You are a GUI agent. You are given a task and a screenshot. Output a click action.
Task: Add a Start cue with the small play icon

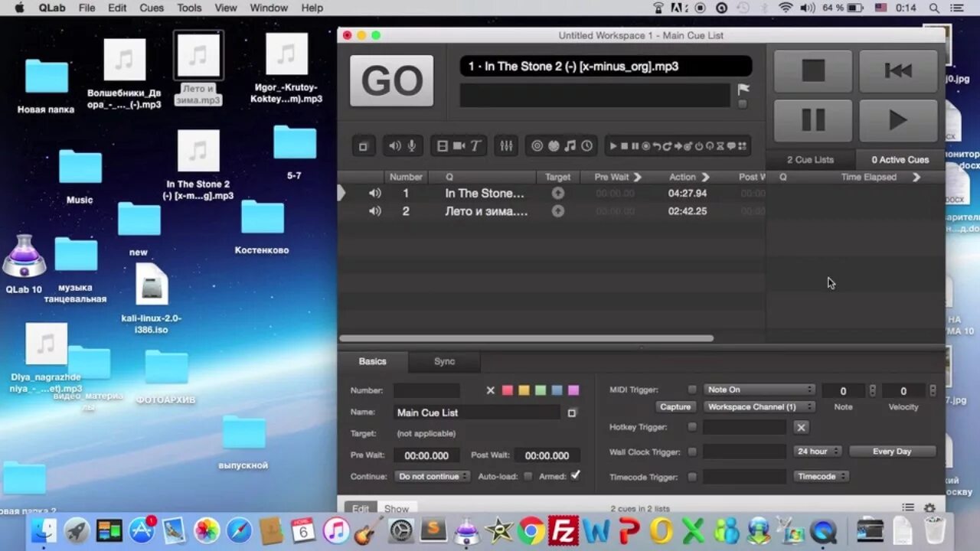point(613,146)
